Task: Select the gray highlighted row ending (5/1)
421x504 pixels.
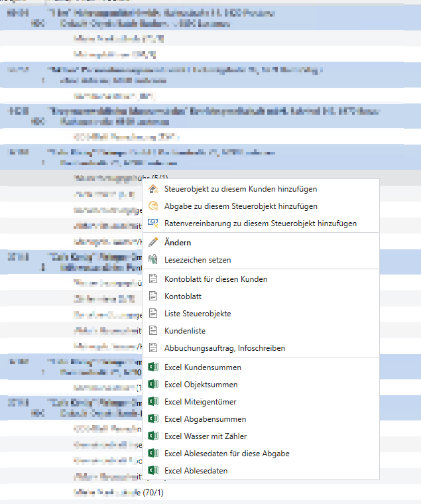Action: [x=119, y=178]
